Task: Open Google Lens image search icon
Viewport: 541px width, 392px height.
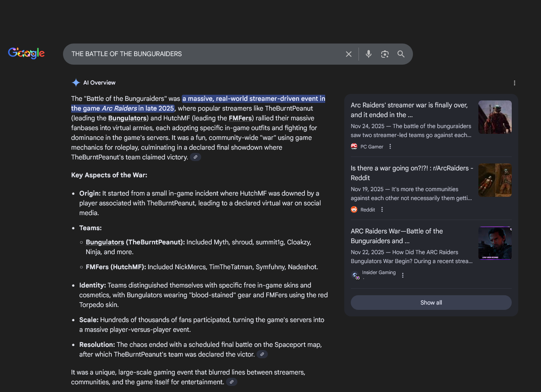Action: click(385, 54)
